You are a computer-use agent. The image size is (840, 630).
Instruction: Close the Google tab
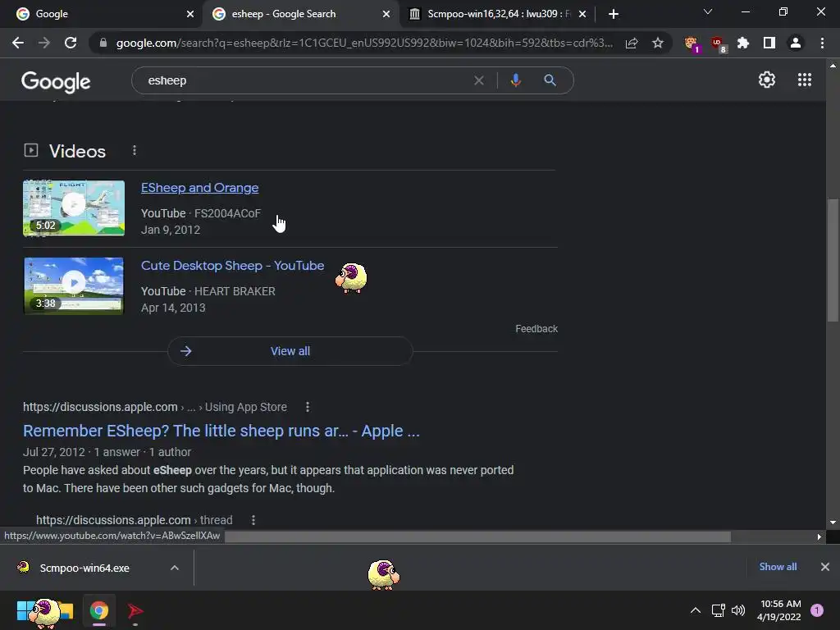pyautogui.click(x=190, y=14)
